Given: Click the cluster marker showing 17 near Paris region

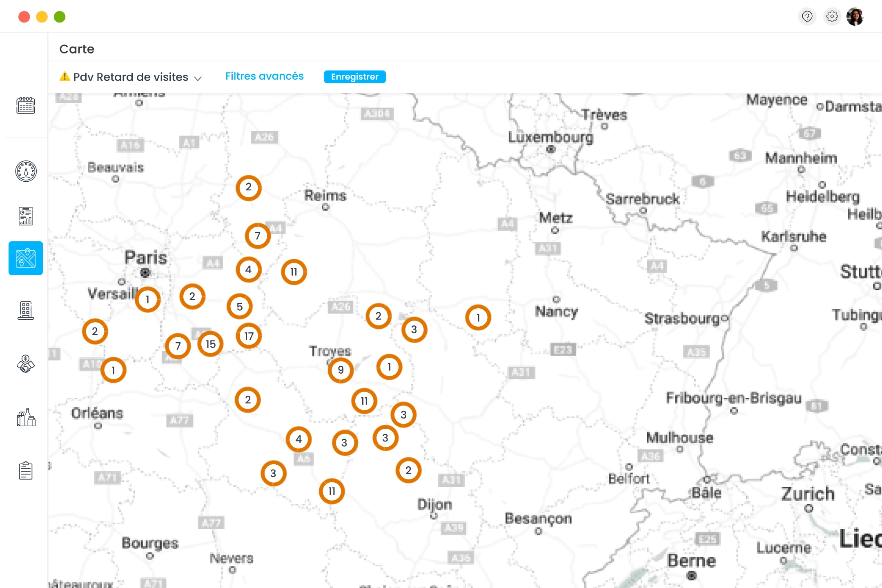Looking at the screenshot, I should 248,336.
